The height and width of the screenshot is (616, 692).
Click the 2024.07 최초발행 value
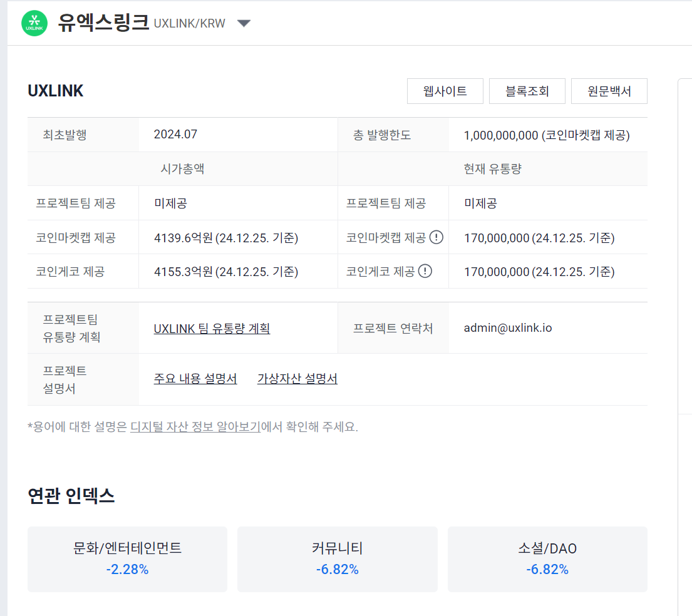tap(175, 134)
